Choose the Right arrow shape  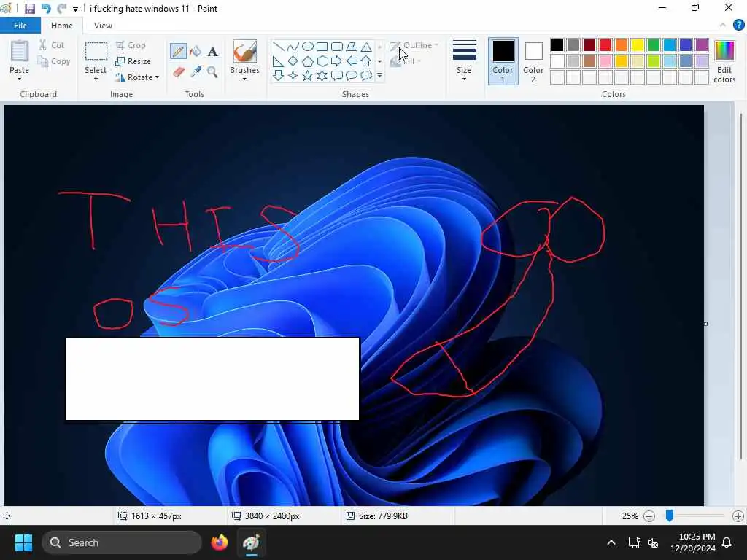coord(337,61)
